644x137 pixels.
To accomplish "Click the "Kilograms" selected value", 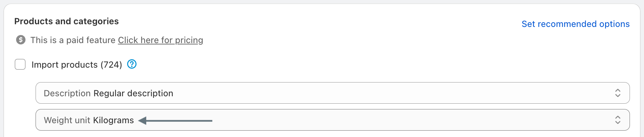I will click(x=113, y=120).
